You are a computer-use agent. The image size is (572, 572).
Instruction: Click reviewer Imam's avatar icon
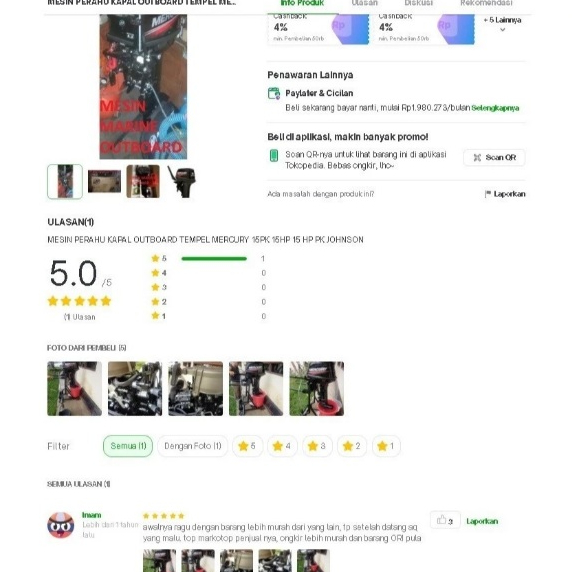pyautogui.click(x=61, y=525)
